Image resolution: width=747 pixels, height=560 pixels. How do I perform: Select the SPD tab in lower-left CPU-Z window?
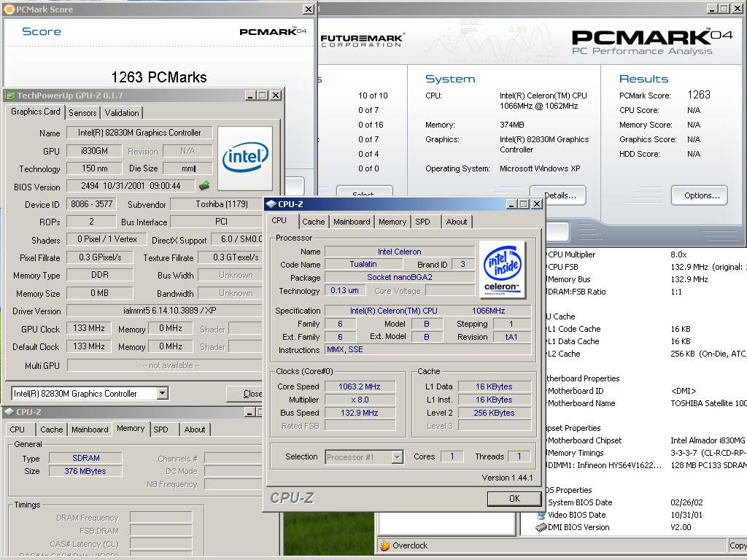pyautogui.click(x=161, y=429)
